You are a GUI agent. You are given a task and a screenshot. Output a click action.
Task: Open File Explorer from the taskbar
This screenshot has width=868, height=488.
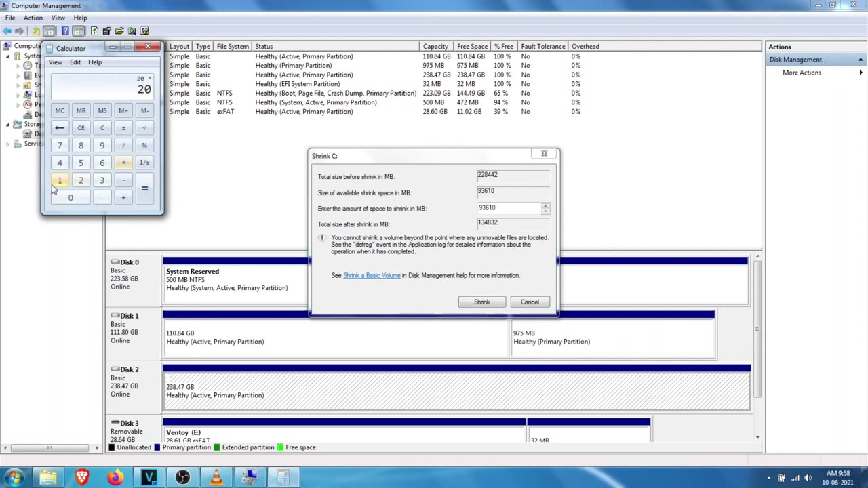(x=48, y=477)
